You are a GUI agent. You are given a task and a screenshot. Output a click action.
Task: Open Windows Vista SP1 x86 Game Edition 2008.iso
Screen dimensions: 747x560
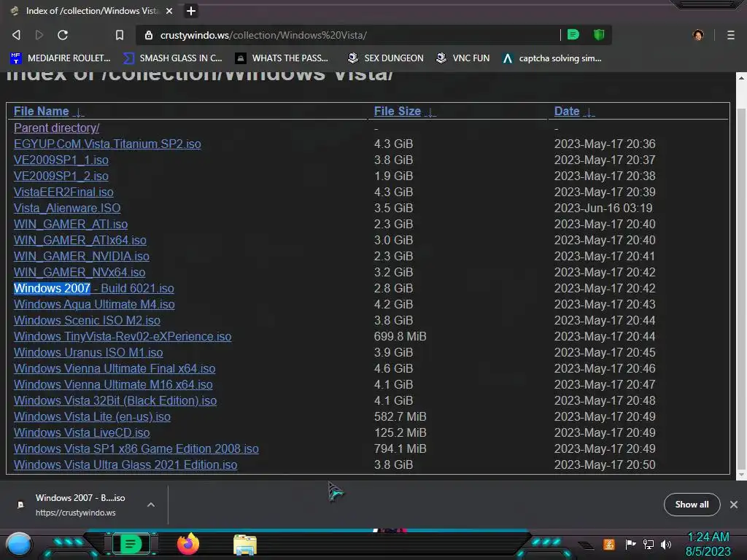pos(136,448)
